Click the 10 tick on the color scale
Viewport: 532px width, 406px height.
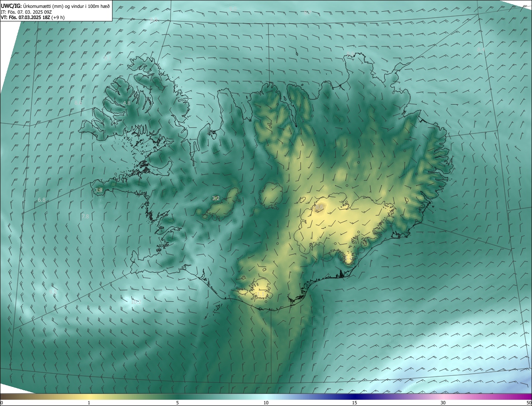point(266,403)
